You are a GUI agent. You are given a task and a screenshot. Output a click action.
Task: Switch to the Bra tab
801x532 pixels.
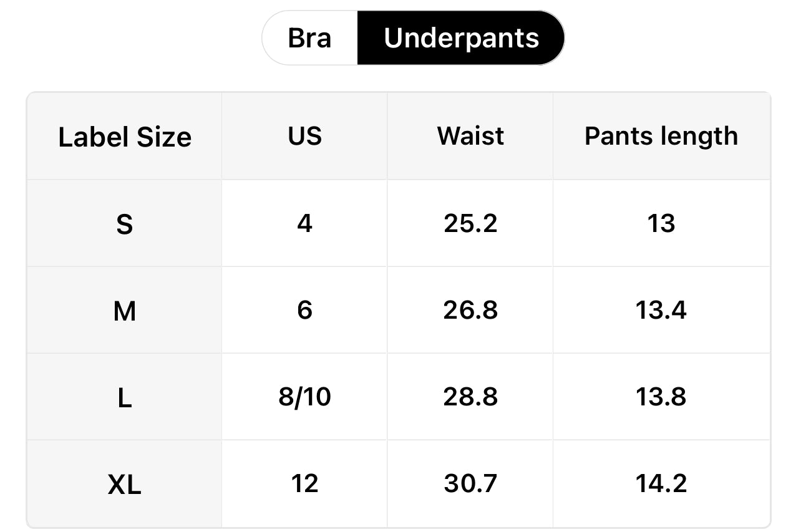[x=310, y=38]
